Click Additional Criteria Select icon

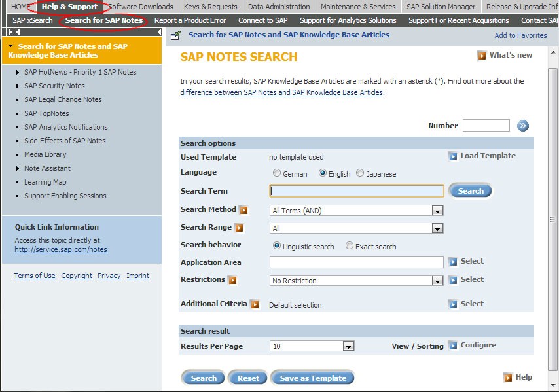pyautogui.click(x=453, y=304)
